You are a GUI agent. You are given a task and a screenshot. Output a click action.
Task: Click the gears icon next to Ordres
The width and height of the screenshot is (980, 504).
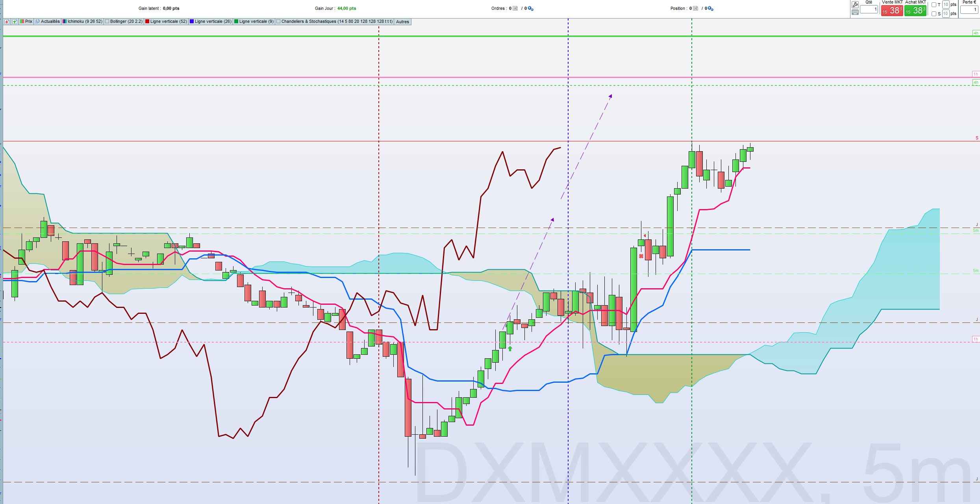point(530,8)
